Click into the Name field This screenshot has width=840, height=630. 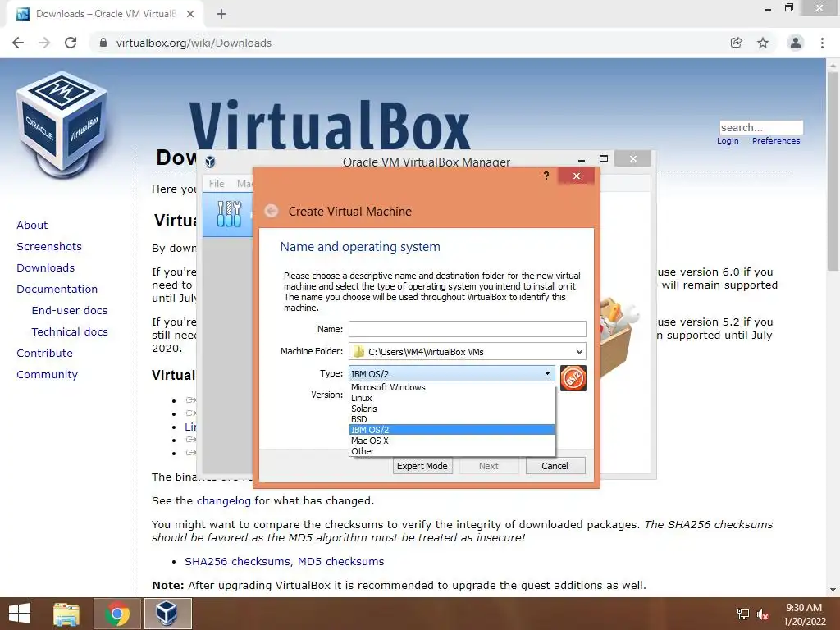(x=467, y=329)
